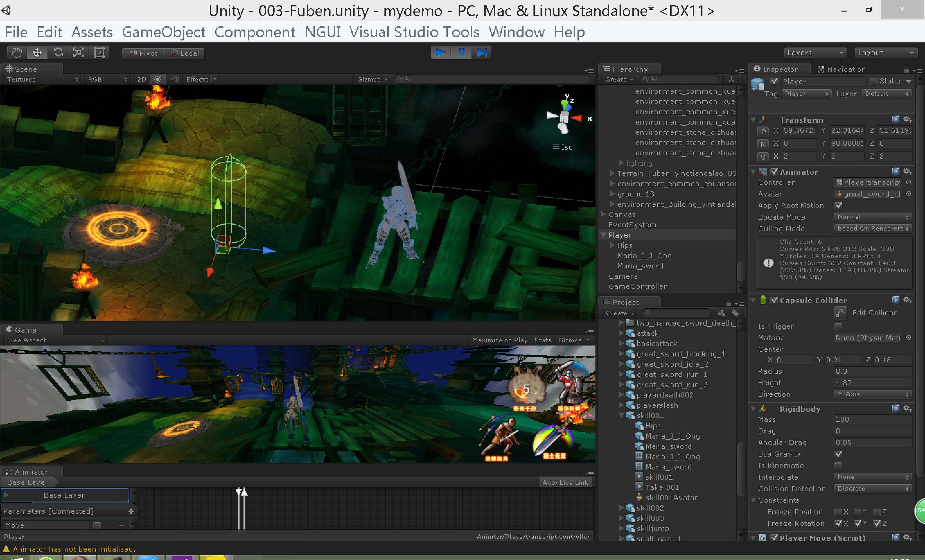This screenshot has height=560, width=925.
Task: Click Edit Collider icon button
Action: (x=841, y=313)
